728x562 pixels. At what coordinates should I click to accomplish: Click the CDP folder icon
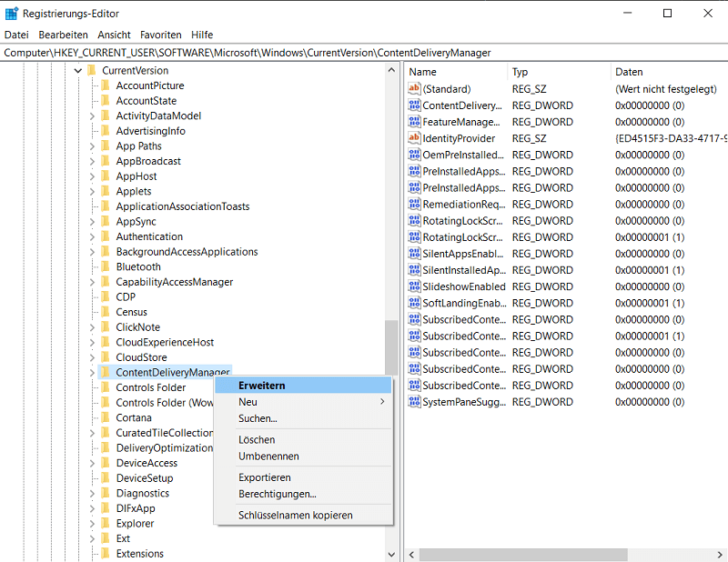106,297
